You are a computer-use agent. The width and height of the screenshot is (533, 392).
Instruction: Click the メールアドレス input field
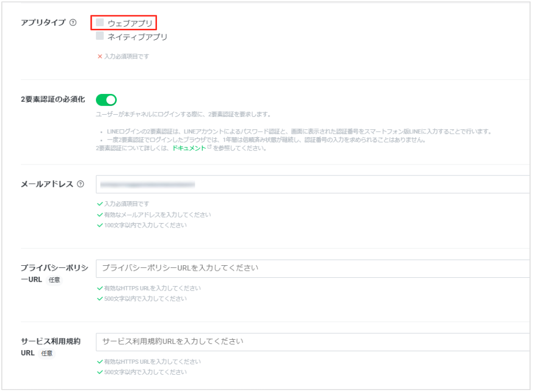313,184
